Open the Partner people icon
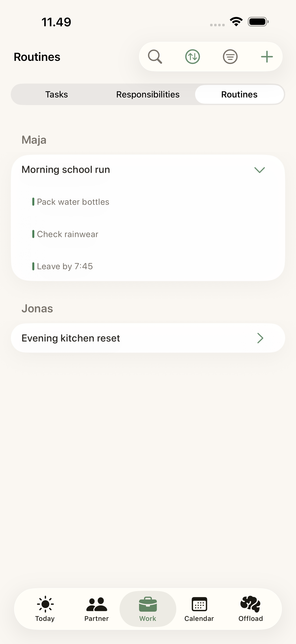296x644 pixels. click(x=97, y=604)
